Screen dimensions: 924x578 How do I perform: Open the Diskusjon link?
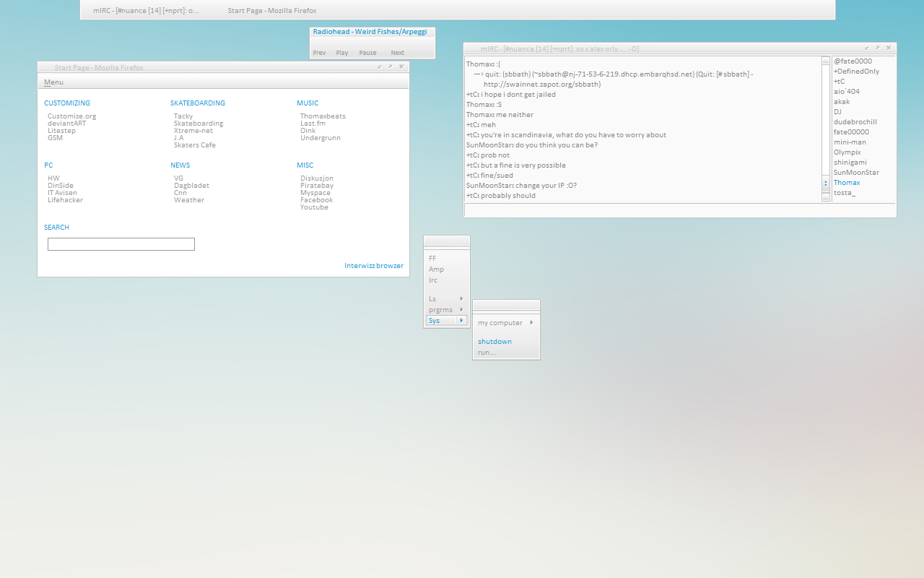pyautogui.click(x=317, y=178)
